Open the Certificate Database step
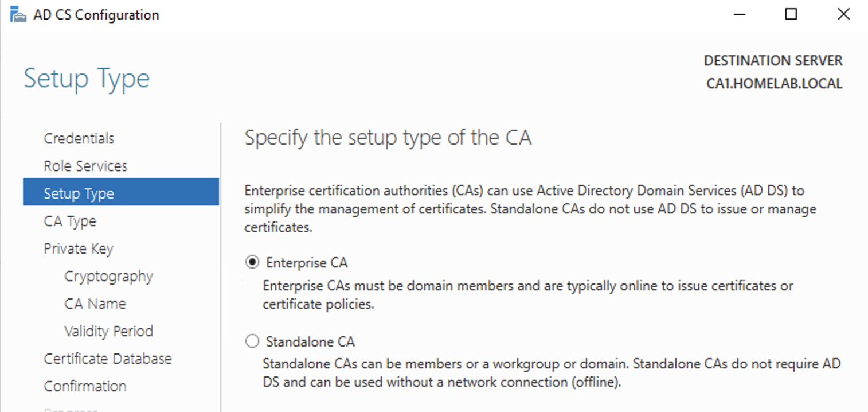Viewport: 868px width, 412px height. tap(108, 359)
